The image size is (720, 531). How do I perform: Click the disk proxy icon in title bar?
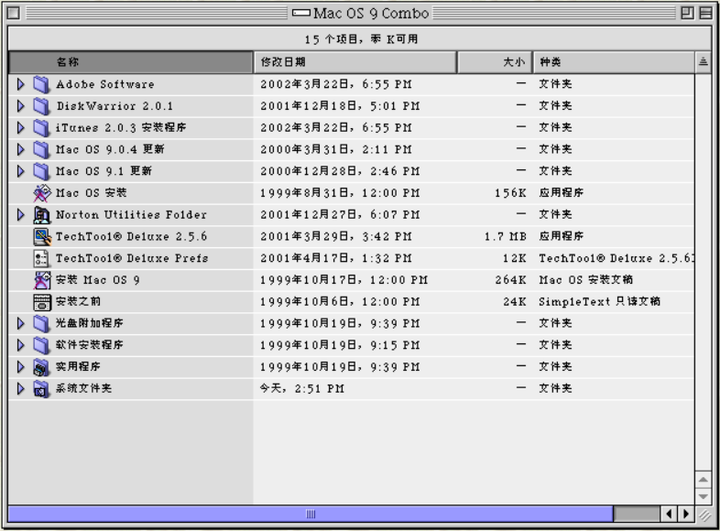click(301, 13)
